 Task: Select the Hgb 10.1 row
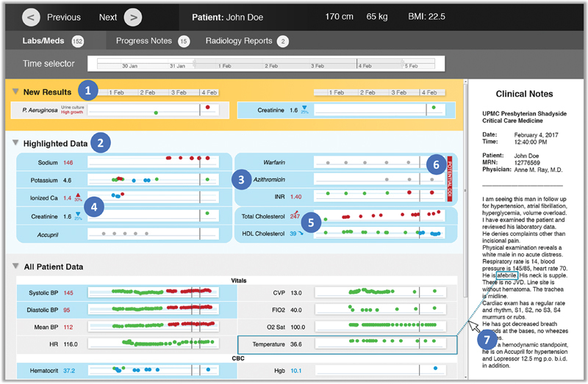(347, 371)
